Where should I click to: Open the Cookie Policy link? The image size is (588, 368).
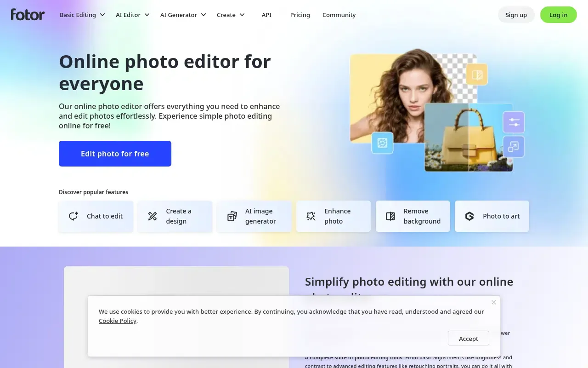(x=118, y=321)
